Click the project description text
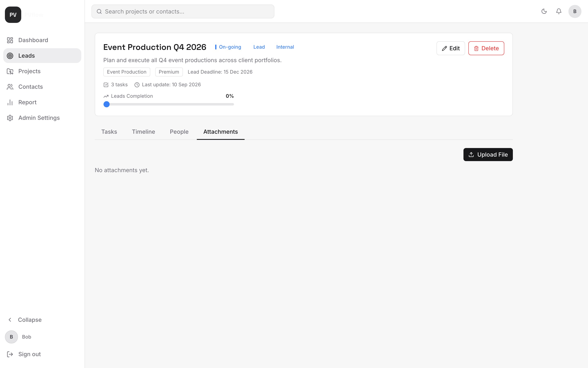Viewport: 588px width, 368px height. 192,60
